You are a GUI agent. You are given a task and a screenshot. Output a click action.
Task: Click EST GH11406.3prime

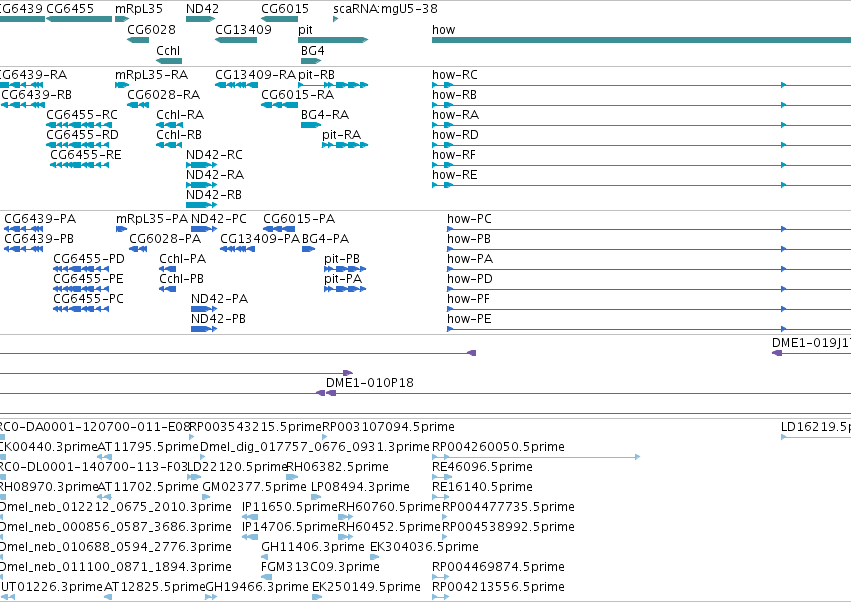[313, 547]
